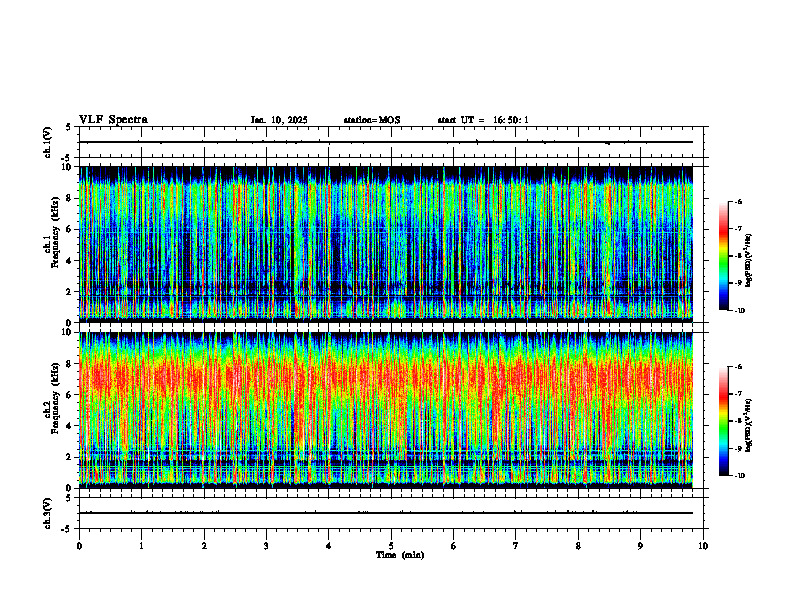Image resolution: width=792 pixels, height=612 pixels.
Task: Click the "station=MOS" header label
Action: pyautogui.click(x=372, y=120)
